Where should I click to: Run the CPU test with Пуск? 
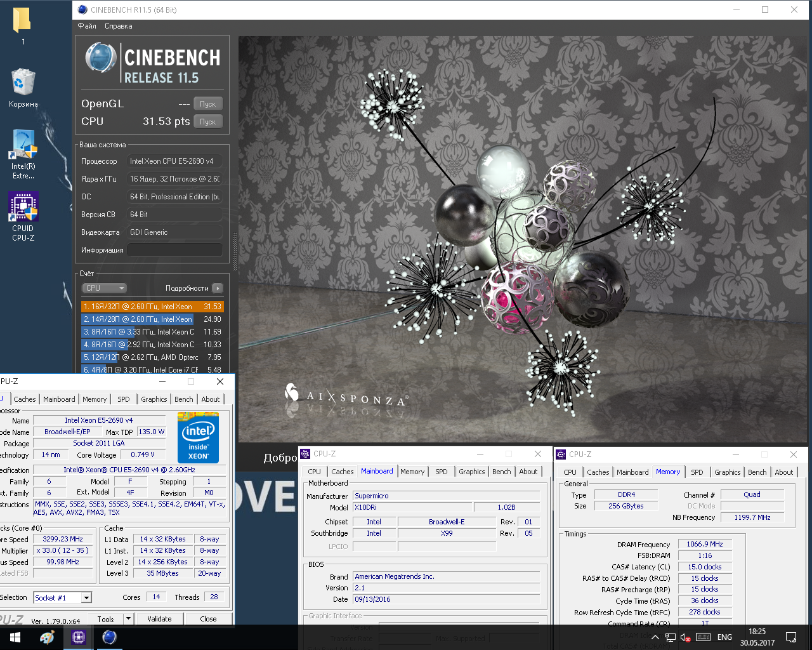pos(207,122)
